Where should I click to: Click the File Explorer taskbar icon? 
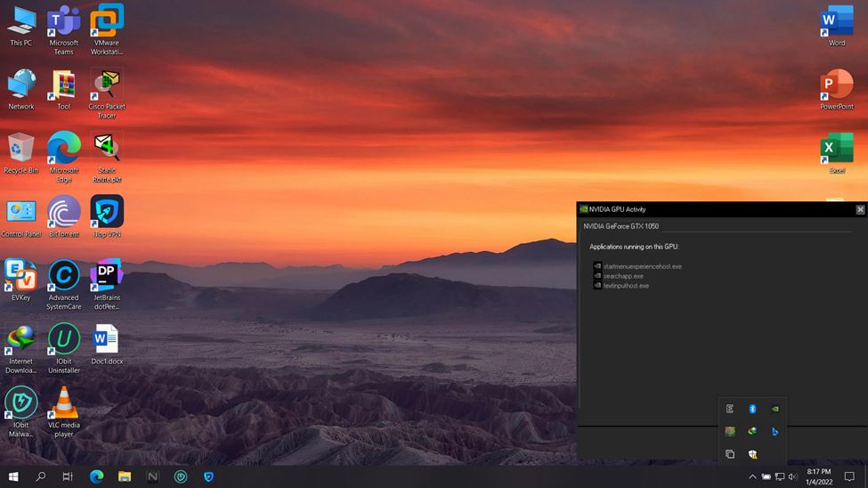point(125,477)
